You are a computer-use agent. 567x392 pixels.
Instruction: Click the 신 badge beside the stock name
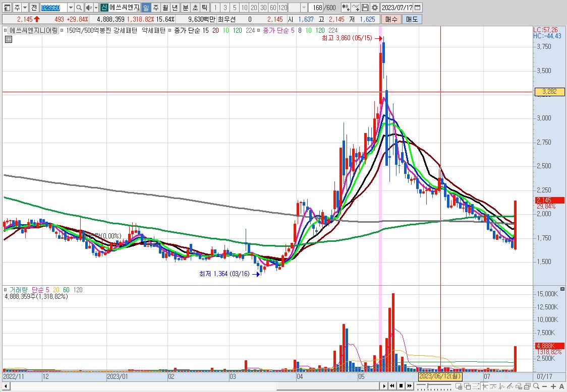(104, 8)
